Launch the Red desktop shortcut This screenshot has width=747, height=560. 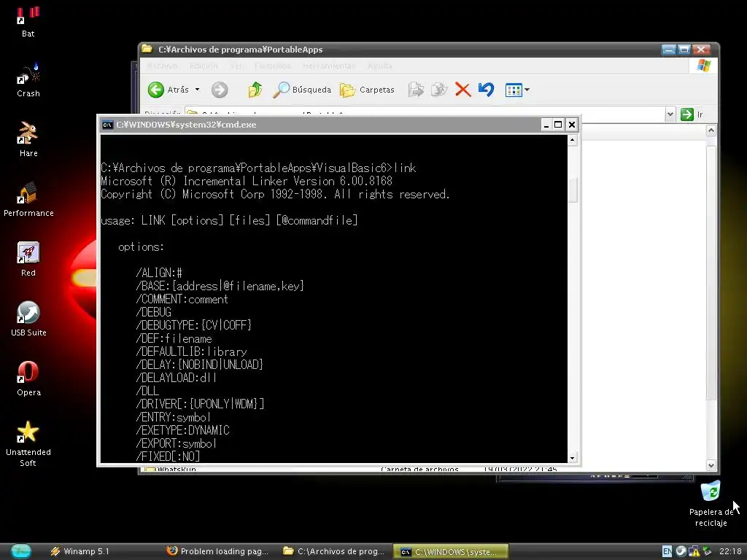pyautogui.click(x=28, y=259)
